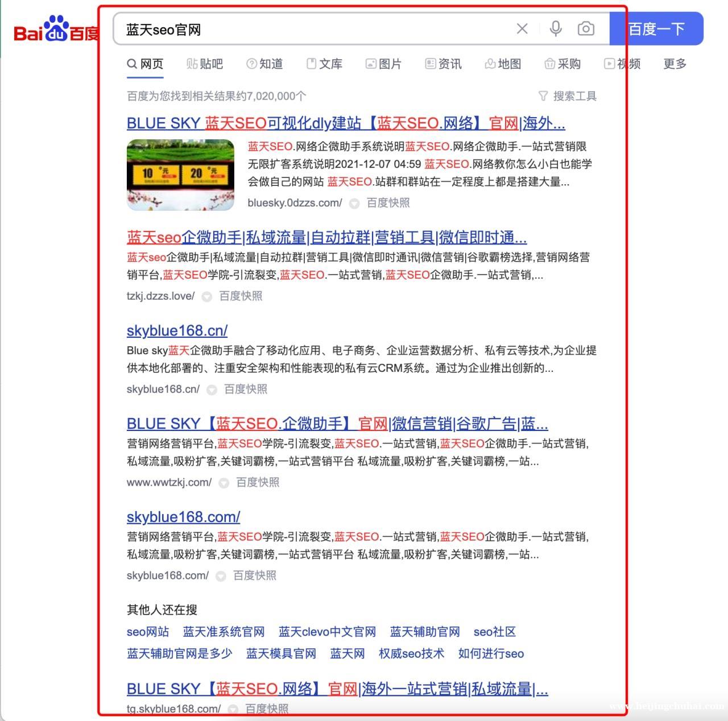Screen dimensions: 728x721
Task: Expand dropdown icon next to www.wwtzkj.com
Action: (x=224, y=483)
